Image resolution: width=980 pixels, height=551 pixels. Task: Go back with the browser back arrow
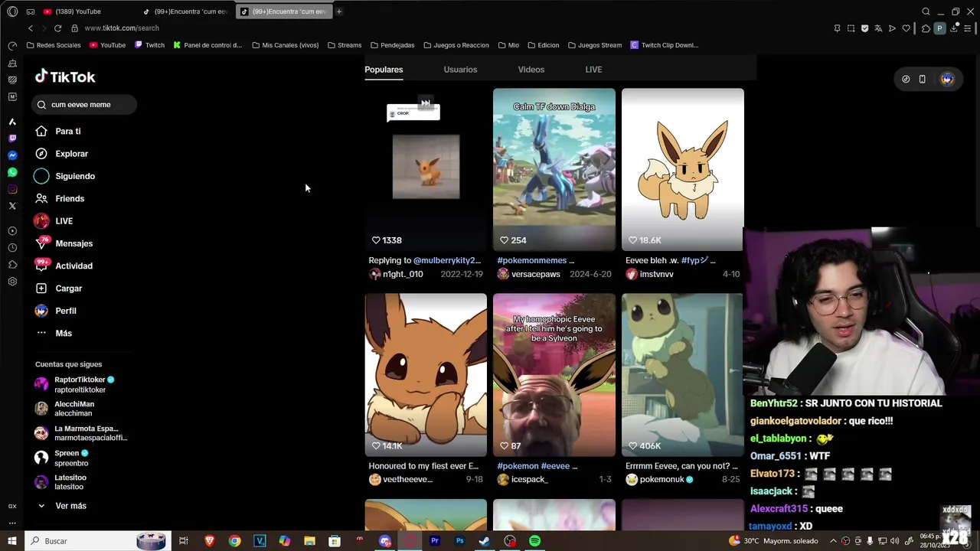(31, 28)
